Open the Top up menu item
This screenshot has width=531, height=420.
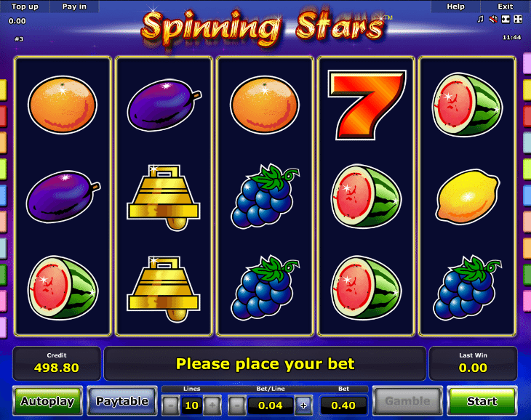coord(25,7)
